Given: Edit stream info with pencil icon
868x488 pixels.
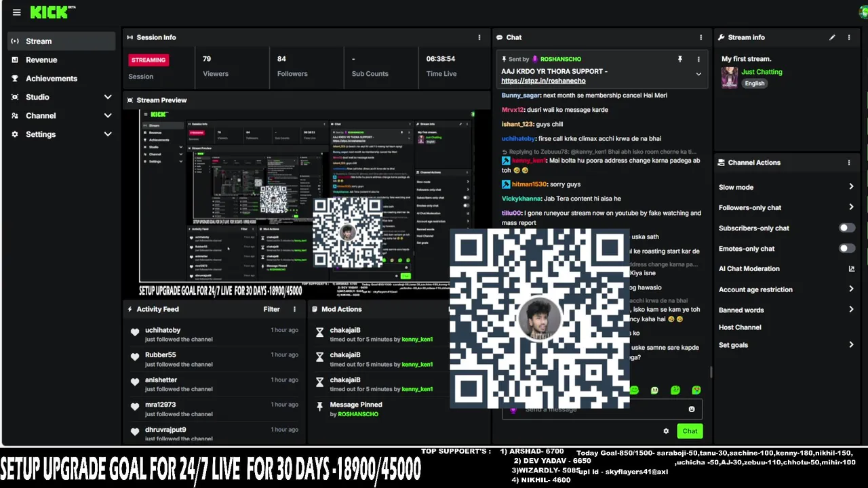Looking at the screenshot, I should point(832,37).
